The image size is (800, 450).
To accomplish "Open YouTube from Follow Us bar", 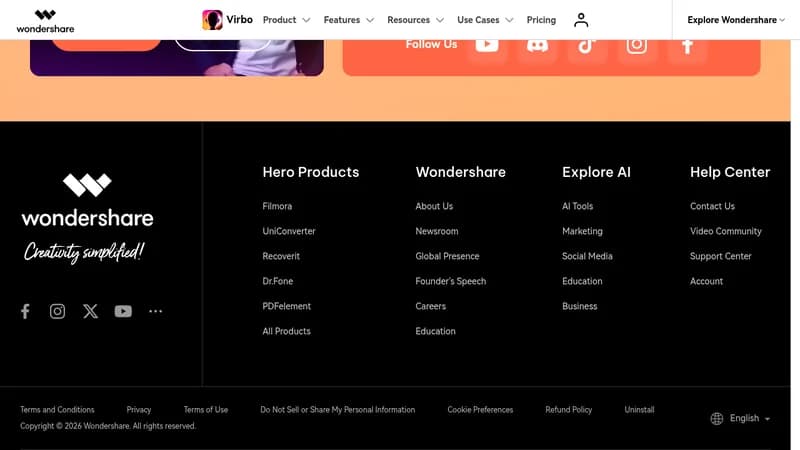I will [487, 45].
